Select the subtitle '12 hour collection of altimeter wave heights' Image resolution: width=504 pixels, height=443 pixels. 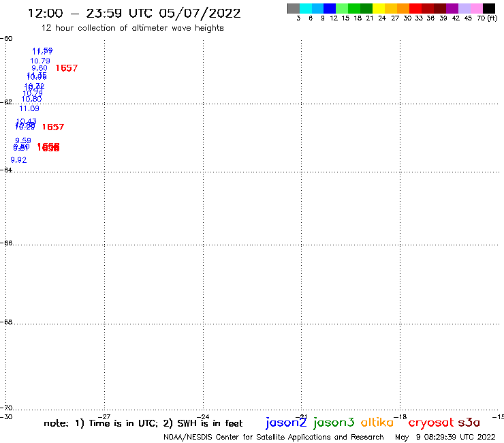(132, 28)
